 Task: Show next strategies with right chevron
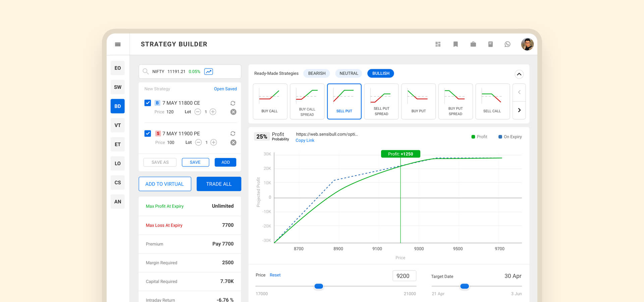[519, 110]
